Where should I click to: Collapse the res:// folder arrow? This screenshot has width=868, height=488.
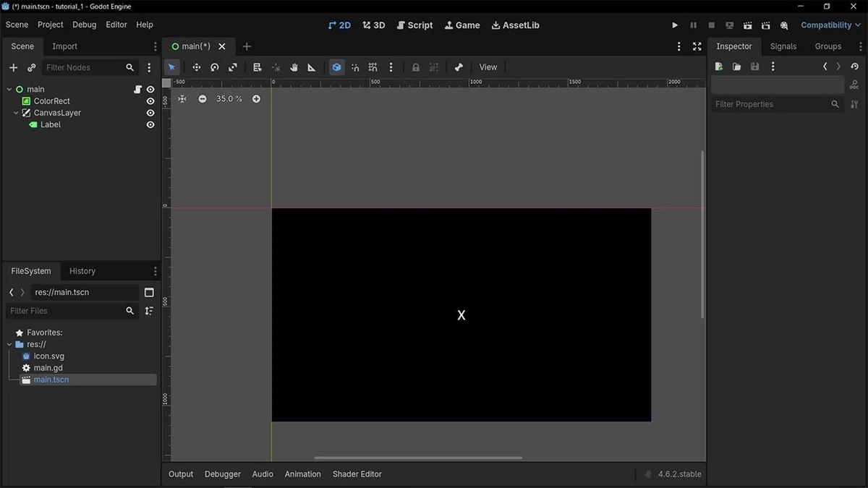point(9,345)
